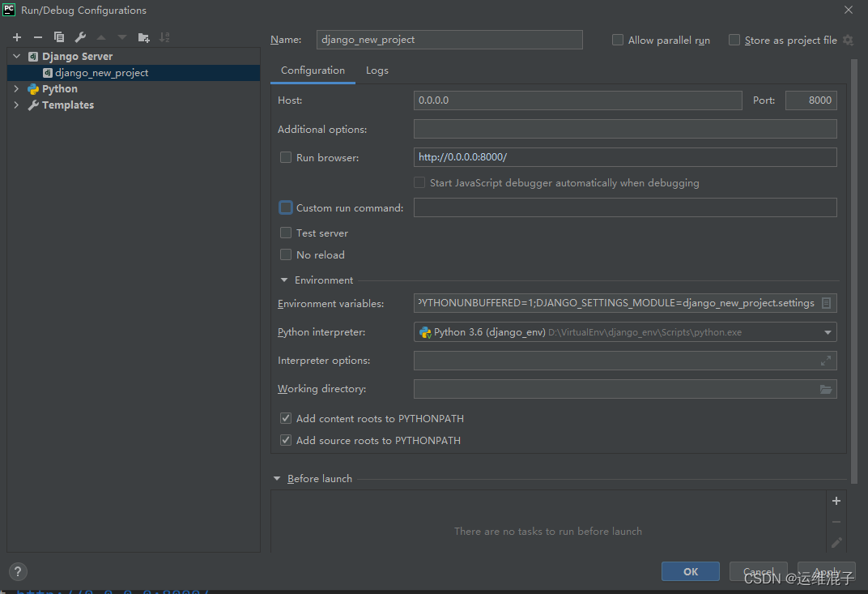Enable Store as project file checkbox
Viewport: 868px width, 594px height.
coord(734,40)
